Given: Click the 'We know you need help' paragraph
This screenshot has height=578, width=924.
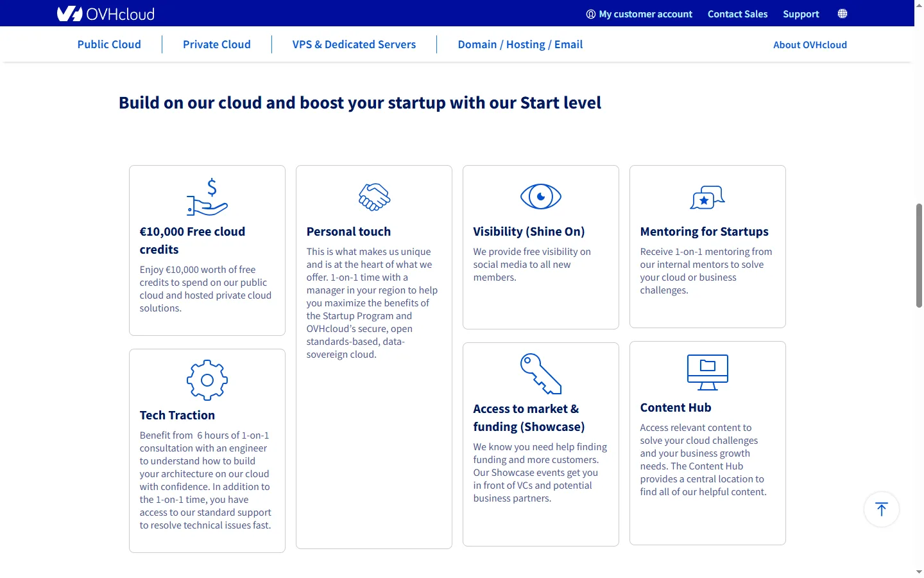Looking at the screenshot, I should click(540, 473).
